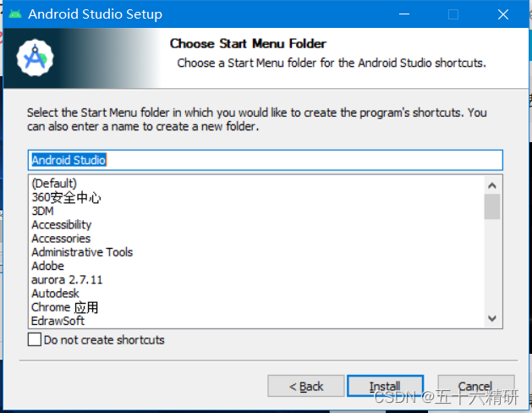The height and width of the screenshot is (413, 532).
Task: Click the folder list scrollbar thumb
Action: [492, 206]
